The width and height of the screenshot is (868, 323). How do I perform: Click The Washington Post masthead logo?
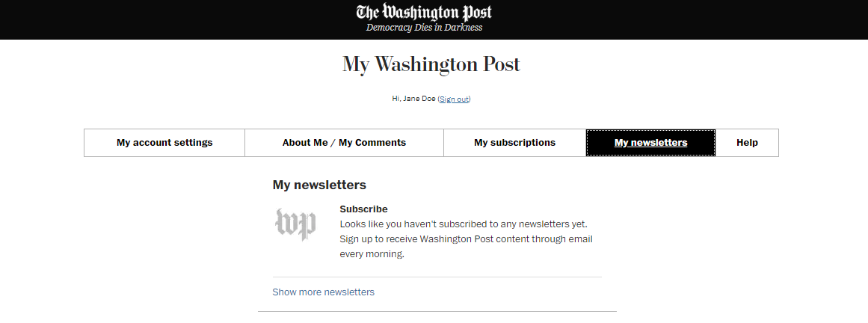424,12
